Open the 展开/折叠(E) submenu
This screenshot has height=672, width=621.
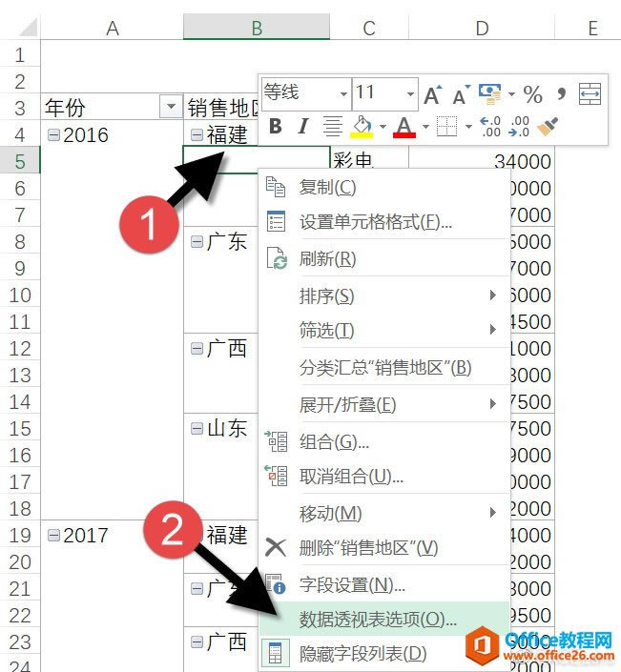[x=384, y=404]
